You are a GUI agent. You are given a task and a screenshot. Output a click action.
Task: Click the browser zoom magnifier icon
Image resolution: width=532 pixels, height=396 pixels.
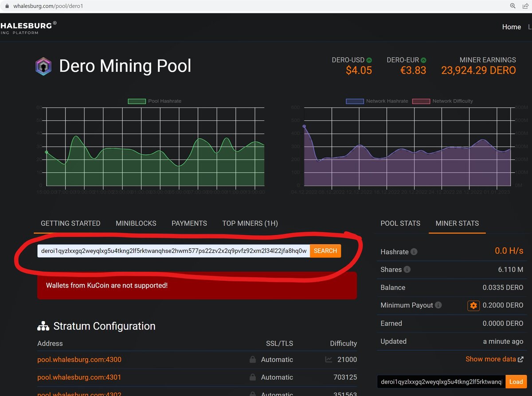(x=513, y=6)
